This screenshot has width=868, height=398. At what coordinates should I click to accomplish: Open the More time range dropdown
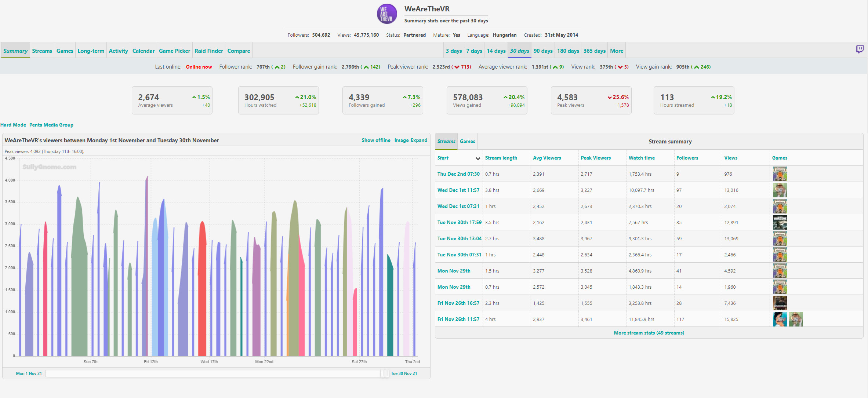617,51
